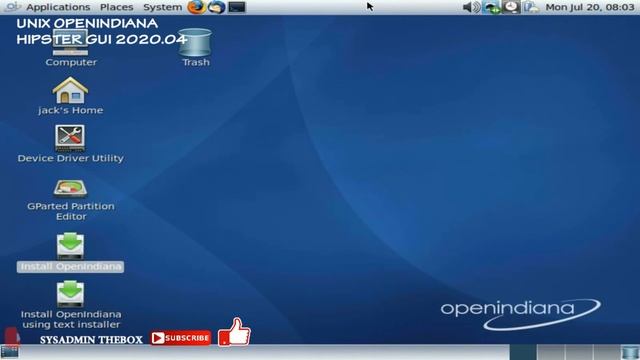Screen dimensions: 640x360
Task: Click the 'GParted Partition Editor' label text
Action: coord(71,211)
